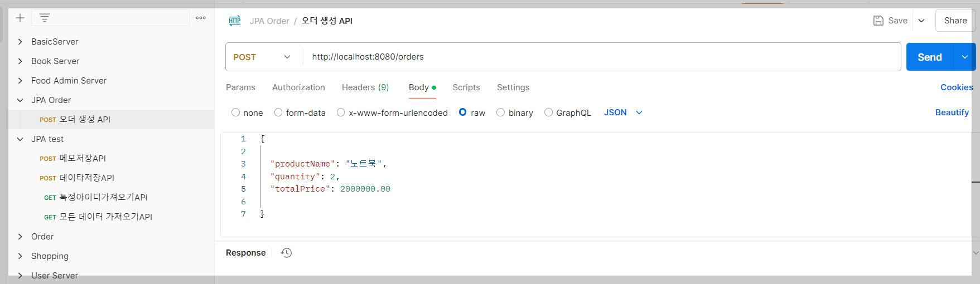
Task: Select the none body type
Action: tap(235, 112)
